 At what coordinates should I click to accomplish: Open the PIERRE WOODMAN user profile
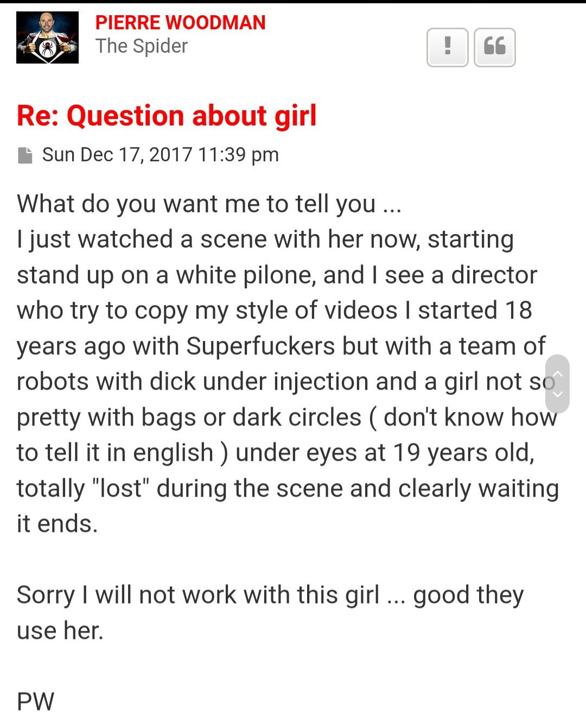180,22
